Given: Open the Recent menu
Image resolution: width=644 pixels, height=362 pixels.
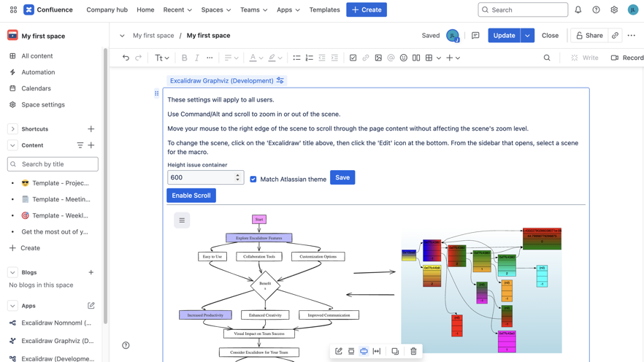Looking at the screenshot, I should [x=177, y=9].
